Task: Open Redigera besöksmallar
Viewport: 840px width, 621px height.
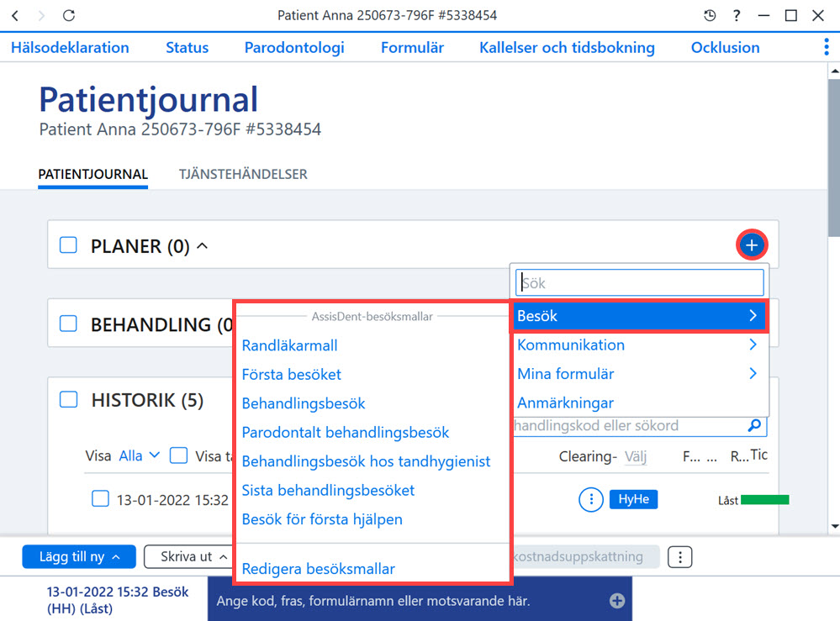Action: click(318, 569)
